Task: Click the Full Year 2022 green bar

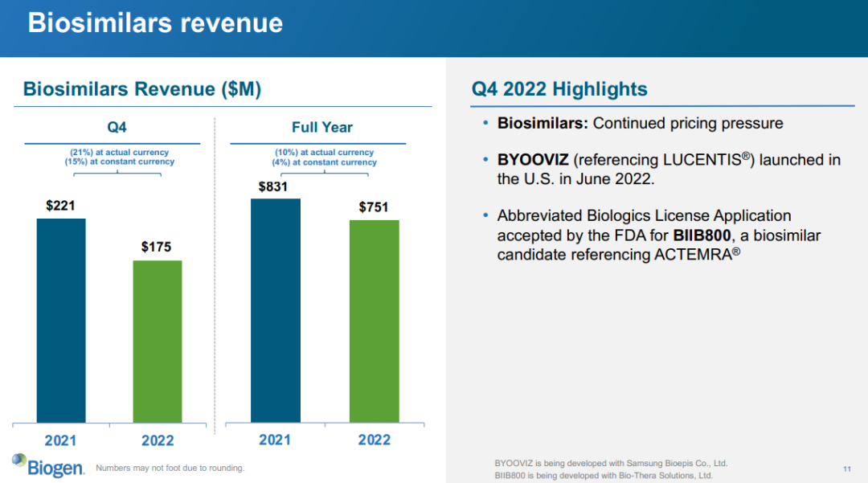Action: point(374,321)
